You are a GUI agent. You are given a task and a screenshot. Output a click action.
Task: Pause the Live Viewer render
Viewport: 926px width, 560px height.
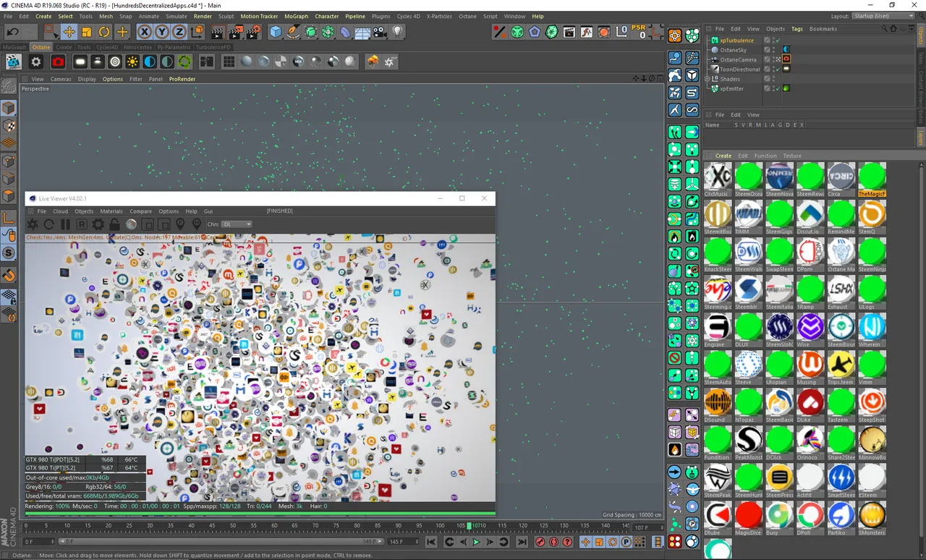tap(65, 224)
